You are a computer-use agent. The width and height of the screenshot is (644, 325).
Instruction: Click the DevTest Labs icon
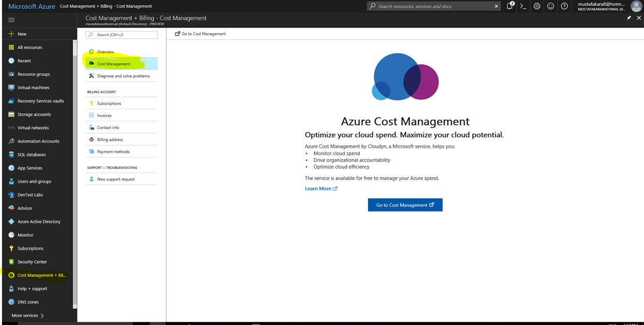[11, 195]
